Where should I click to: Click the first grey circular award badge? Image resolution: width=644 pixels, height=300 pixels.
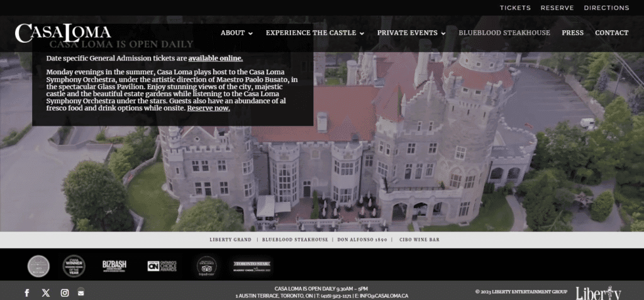click(x=38, y=266)
